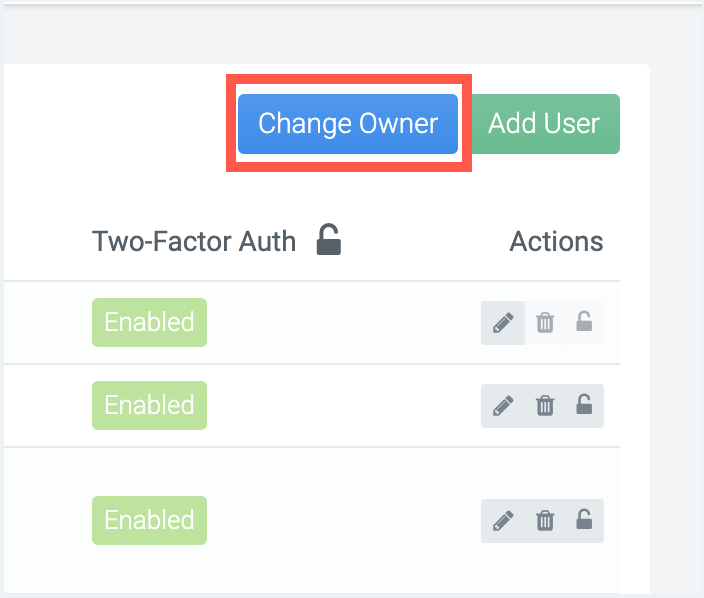Screen dimensions: 704x598
Task: Edit the first user with pencil icon
Action: (503, 323)
